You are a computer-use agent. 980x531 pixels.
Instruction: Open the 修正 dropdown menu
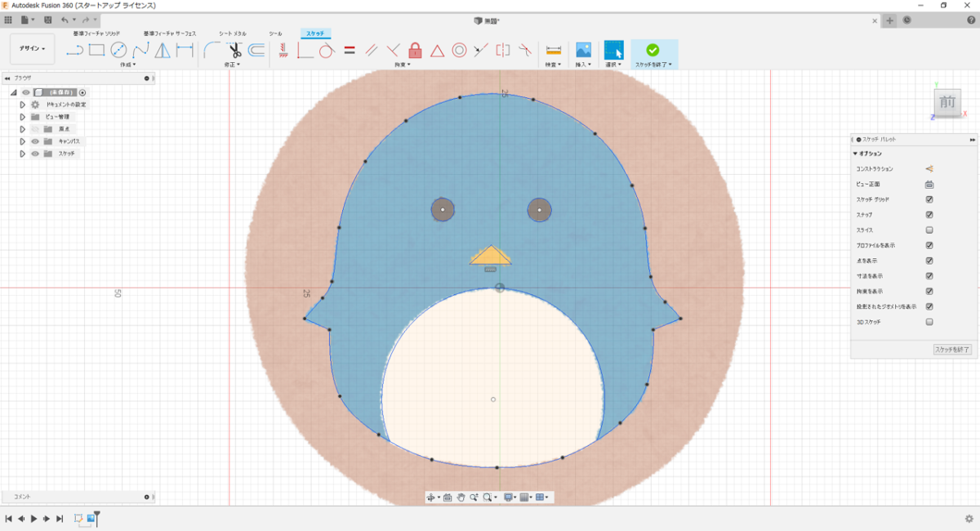click(232, 64)
